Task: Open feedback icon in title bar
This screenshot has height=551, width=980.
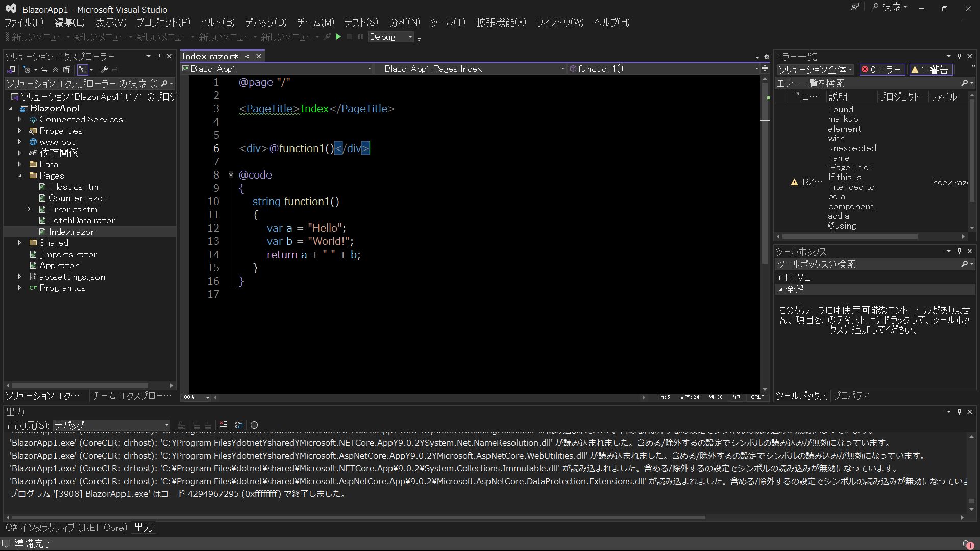Action: (855, 7)
